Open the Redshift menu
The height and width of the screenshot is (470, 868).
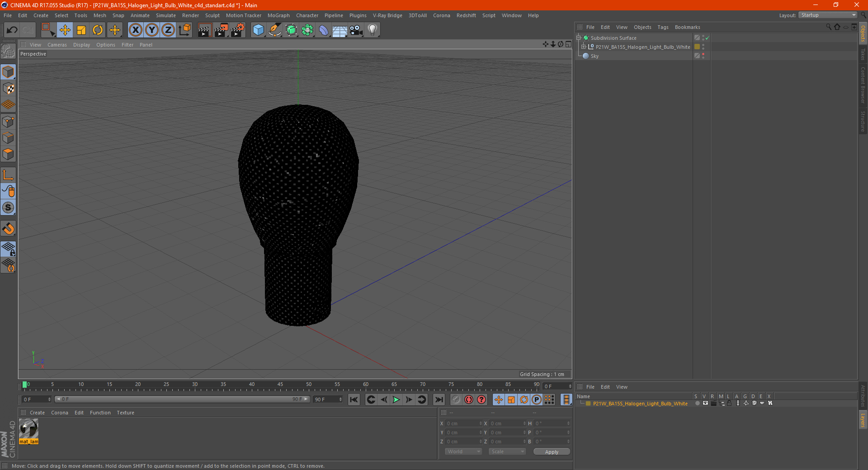[466, 15]
